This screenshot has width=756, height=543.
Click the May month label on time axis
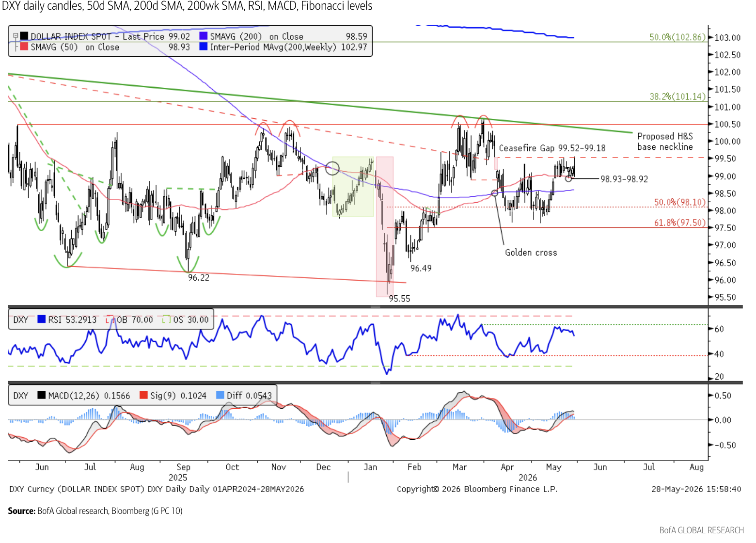553,467
